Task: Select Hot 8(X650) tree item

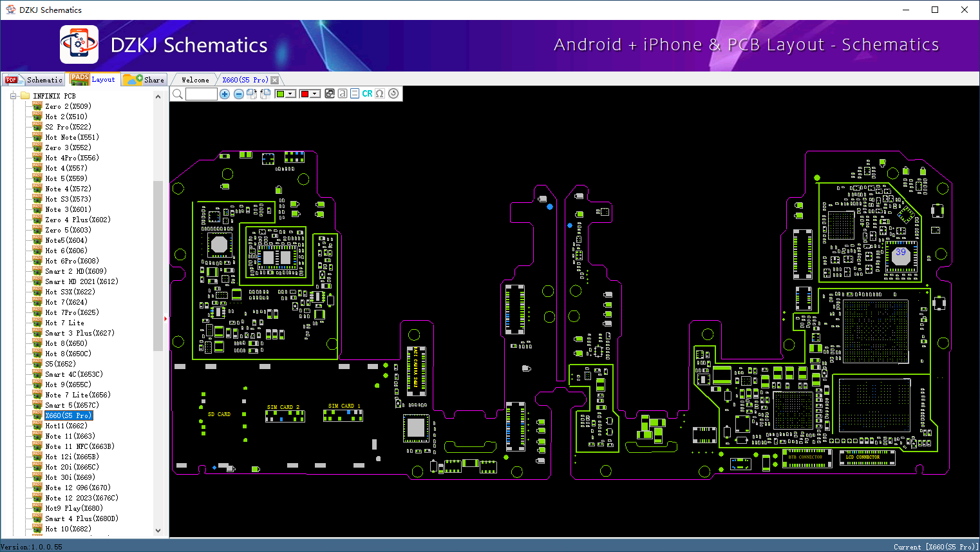Action: [66, 343]
